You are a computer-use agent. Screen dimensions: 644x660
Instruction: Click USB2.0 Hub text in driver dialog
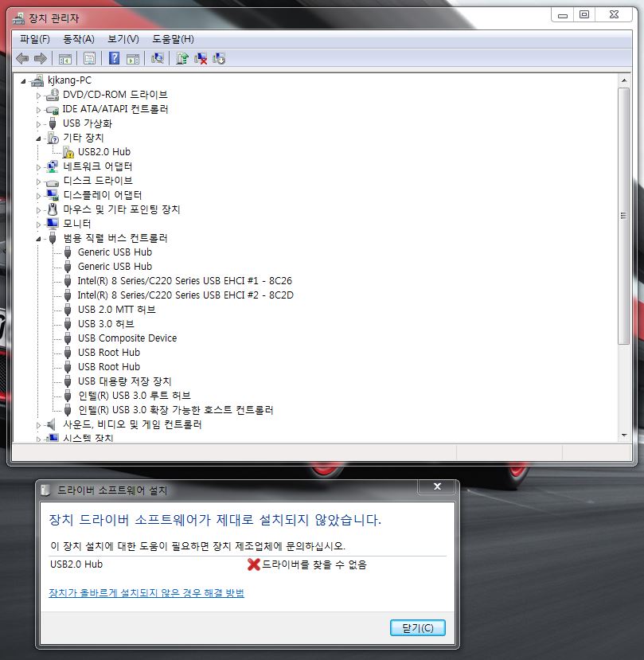(76, 564)
